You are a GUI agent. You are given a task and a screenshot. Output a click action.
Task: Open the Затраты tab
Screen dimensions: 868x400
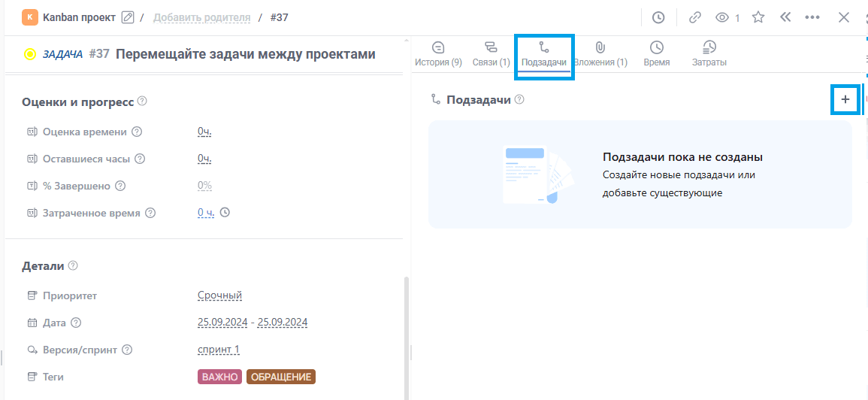pyautogui.click(x=709, y=53)
